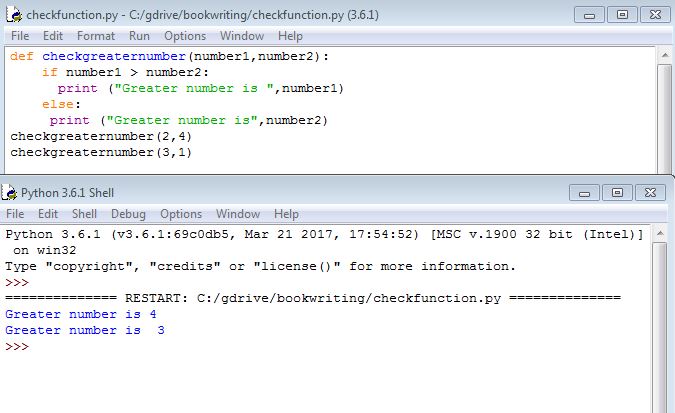Click the 'Type "copyright"' information line
Viewport: 675px width, 413px height.
(260, 267)
